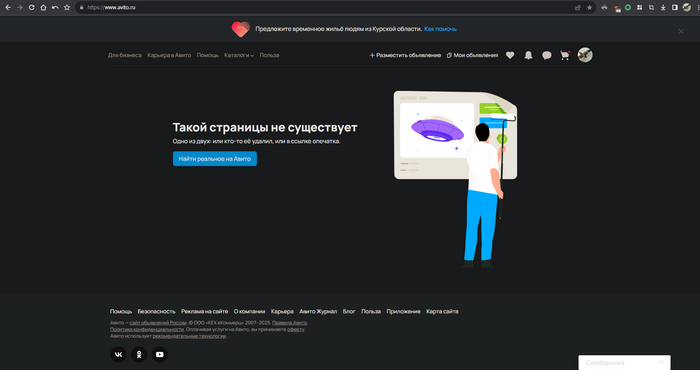Open 'Помощь' in the header menu

point(208,55)
